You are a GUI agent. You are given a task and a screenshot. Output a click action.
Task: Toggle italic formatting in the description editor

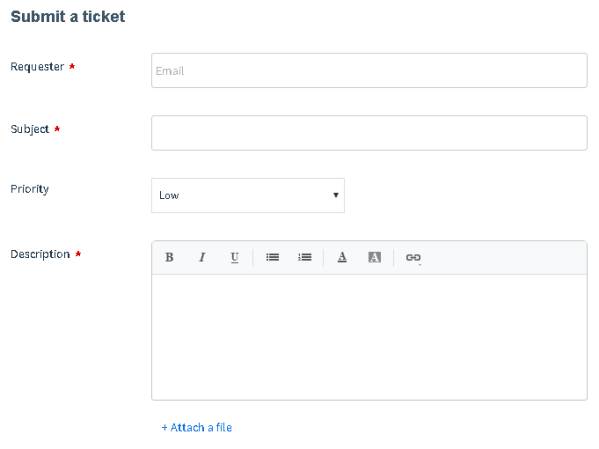coord(202,257)
